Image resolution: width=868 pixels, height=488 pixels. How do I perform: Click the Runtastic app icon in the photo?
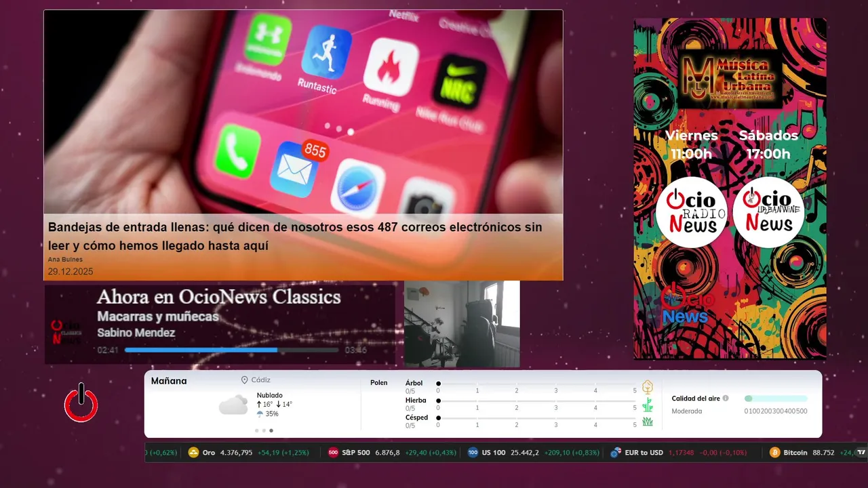click(326, 51)
